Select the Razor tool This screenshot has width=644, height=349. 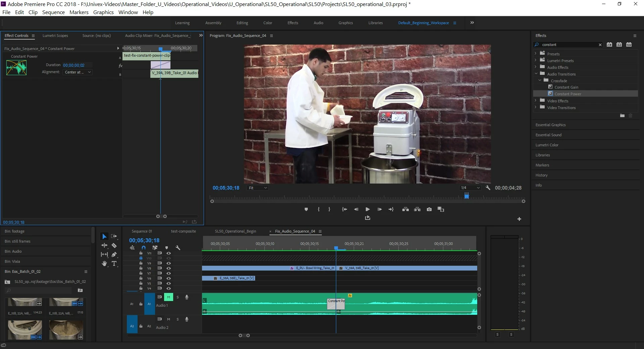pos(114,246)
